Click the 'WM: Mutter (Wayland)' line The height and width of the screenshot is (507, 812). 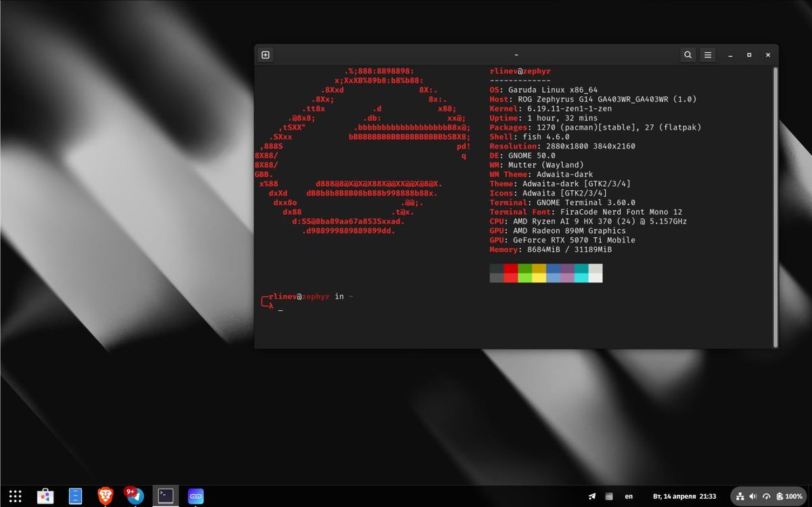point(537,165)
